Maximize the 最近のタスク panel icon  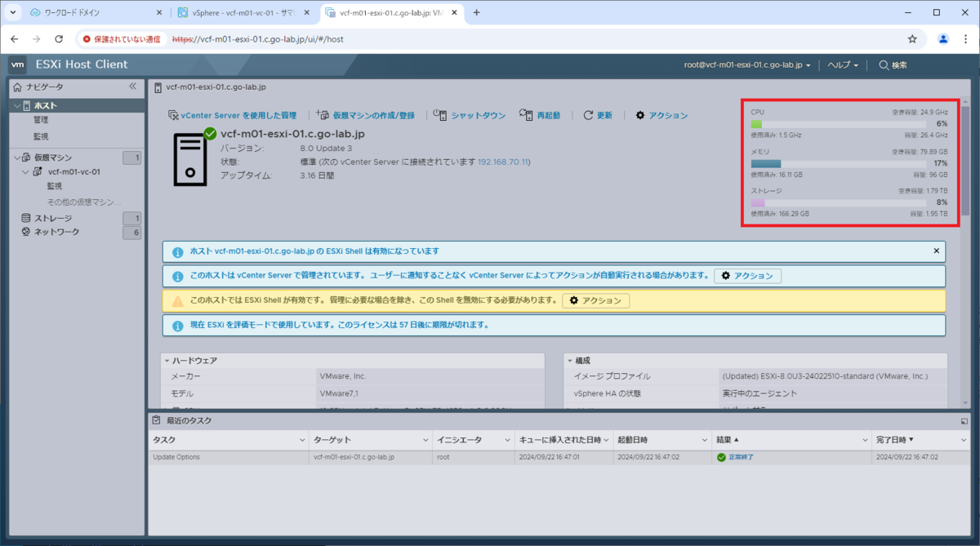[964, 420]
